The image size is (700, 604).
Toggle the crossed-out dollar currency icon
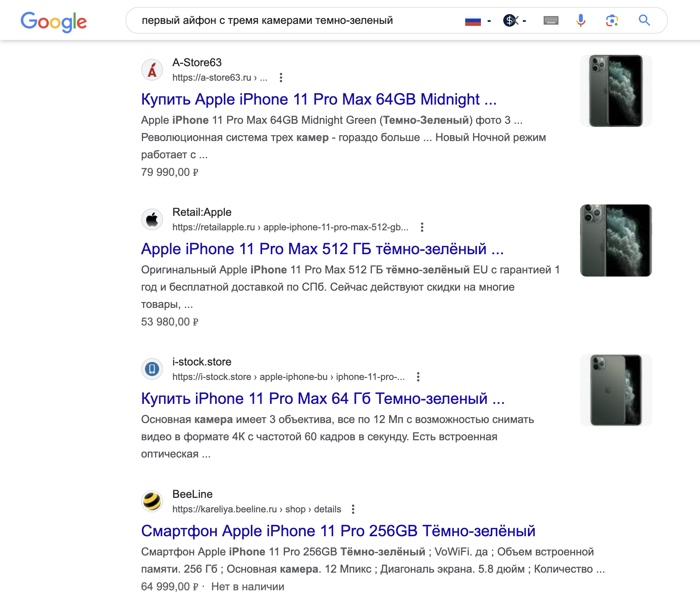[511, 20]
